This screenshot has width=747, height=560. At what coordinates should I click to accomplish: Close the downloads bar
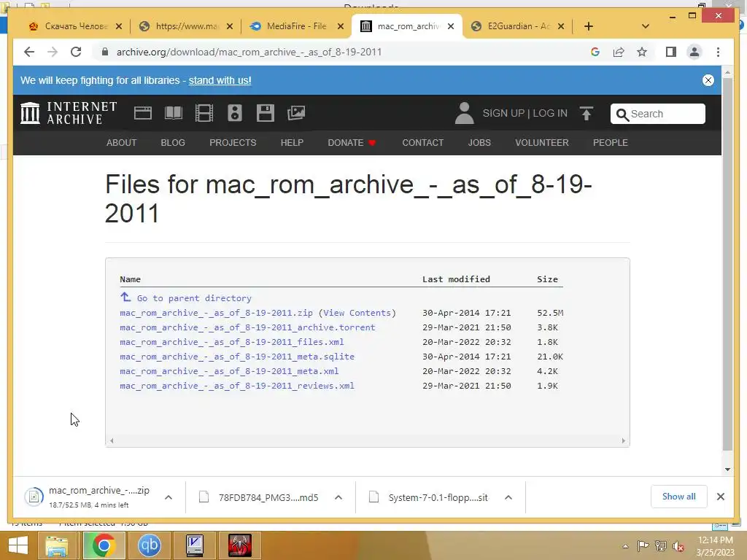click(x=720, y=497)
